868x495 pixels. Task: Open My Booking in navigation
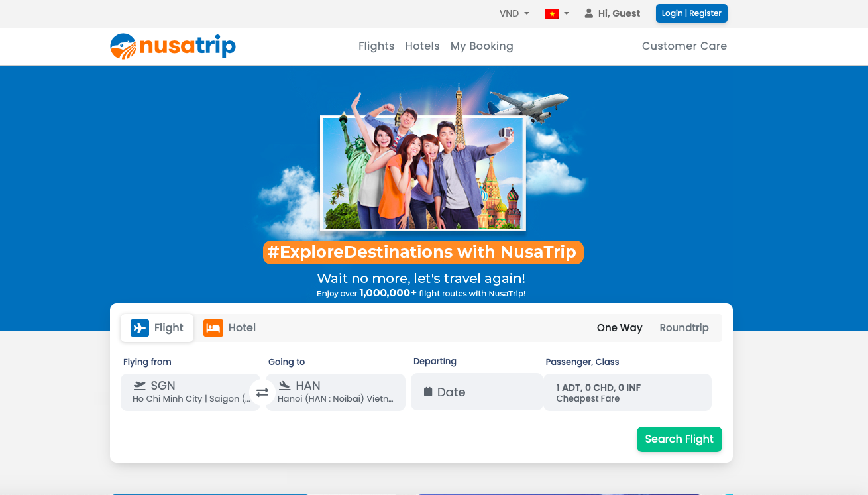click(x=482, y=46)
